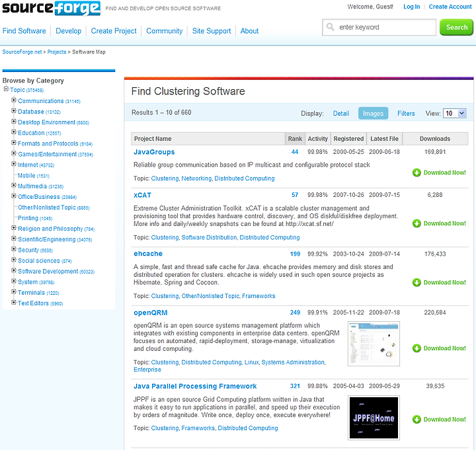The image size is (476, 450).
Task: Sort by the Rank column header
Action: 295,139
